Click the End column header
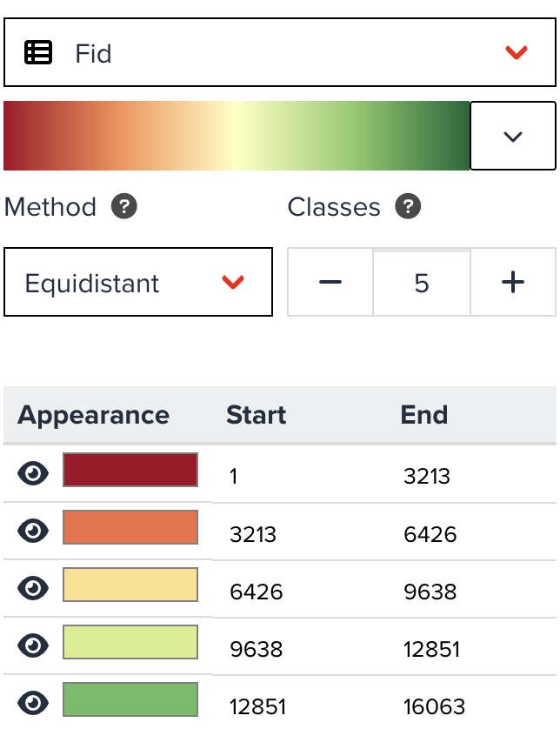Screen dimensions: 560x749 pyautogui.click(x=423, y=415)
